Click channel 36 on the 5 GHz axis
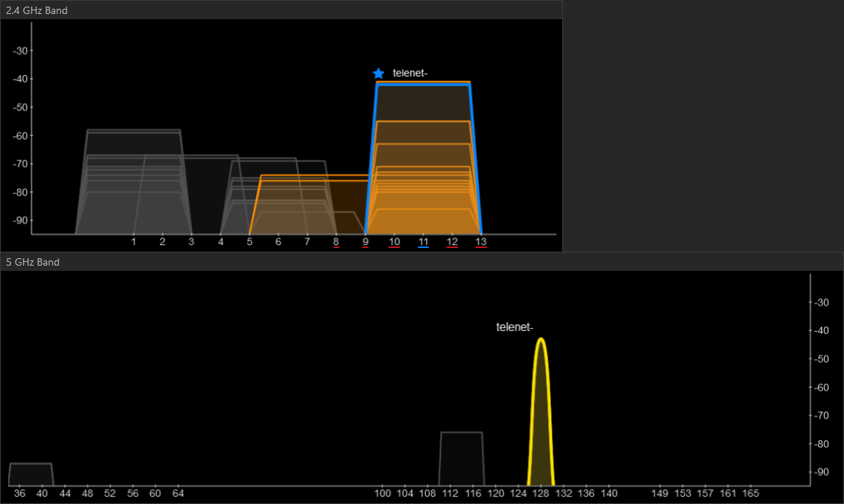Screen dimensions: 844x504 click(x=19, y=493)
